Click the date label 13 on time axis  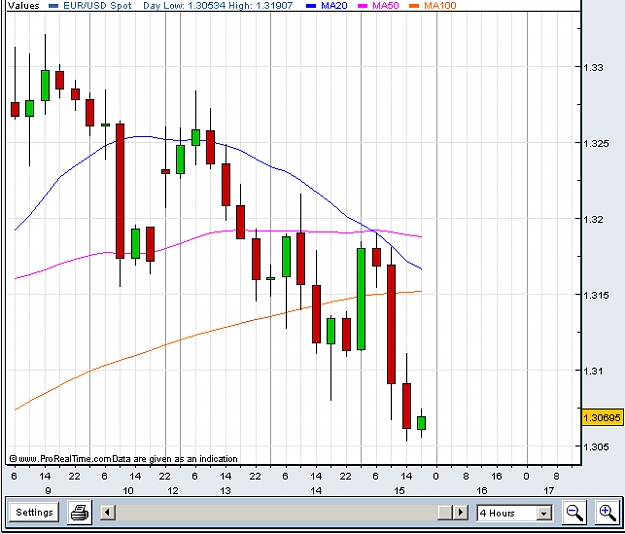tap(225, 491)
